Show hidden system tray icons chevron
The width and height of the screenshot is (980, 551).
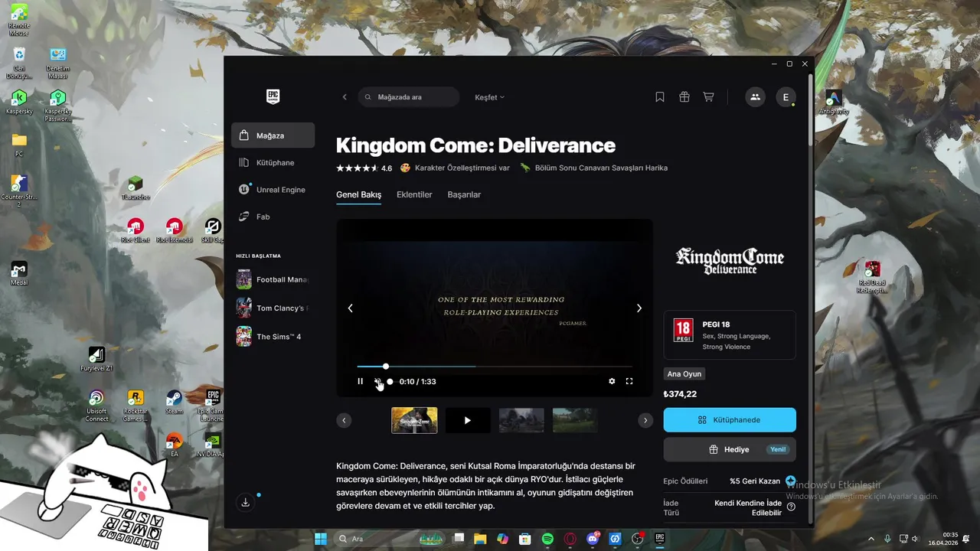click(x=871, y=539)
